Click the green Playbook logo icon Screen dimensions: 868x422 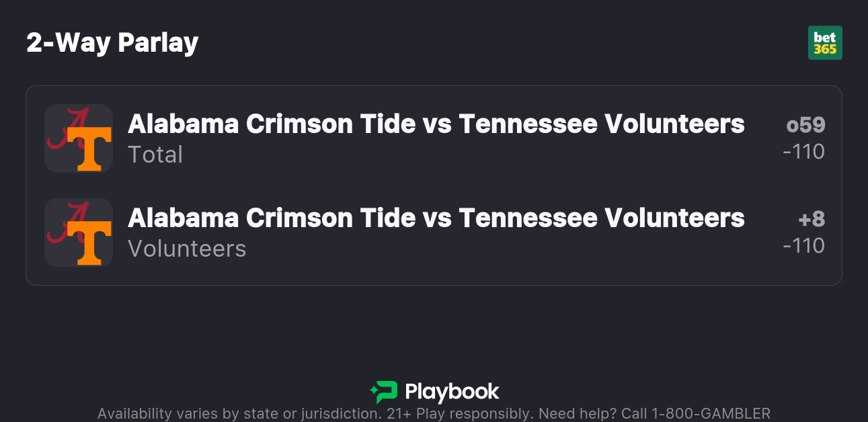pos(384,392)
